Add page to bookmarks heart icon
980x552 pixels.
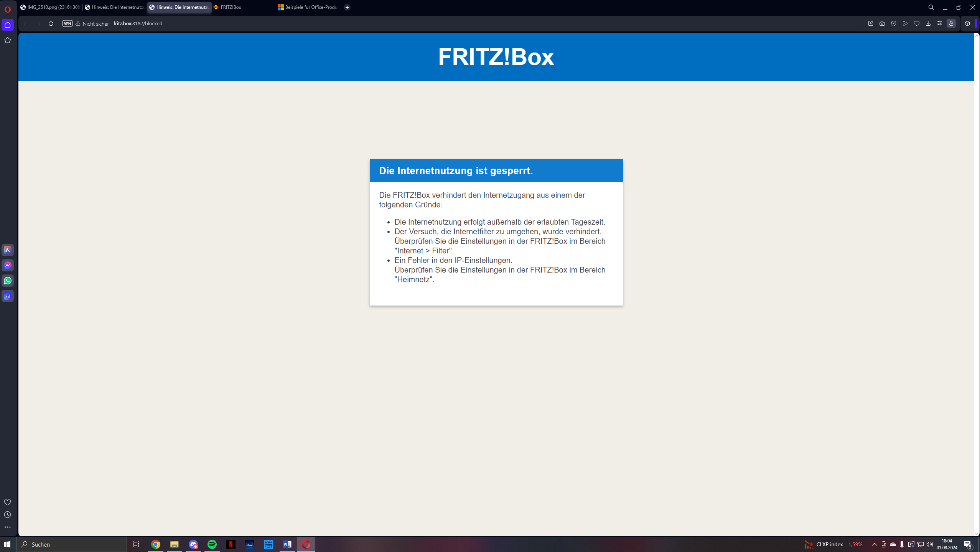(917, 23)
